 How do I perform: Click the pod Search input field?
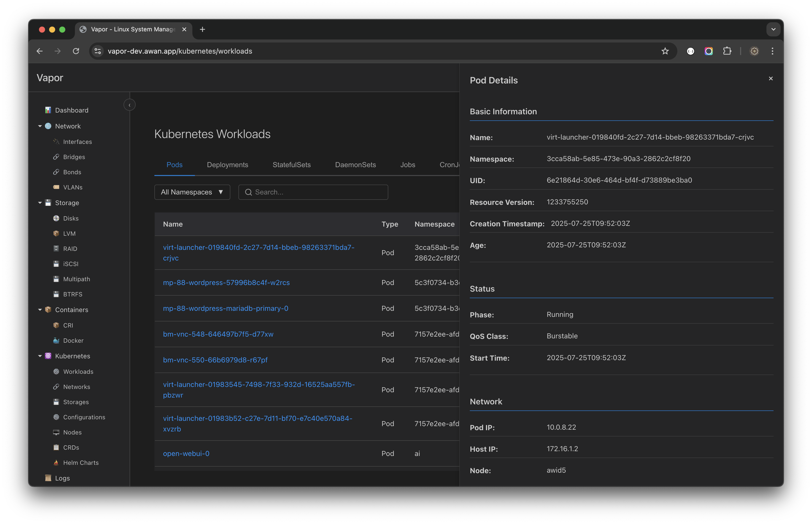click(x=318, y=192)
